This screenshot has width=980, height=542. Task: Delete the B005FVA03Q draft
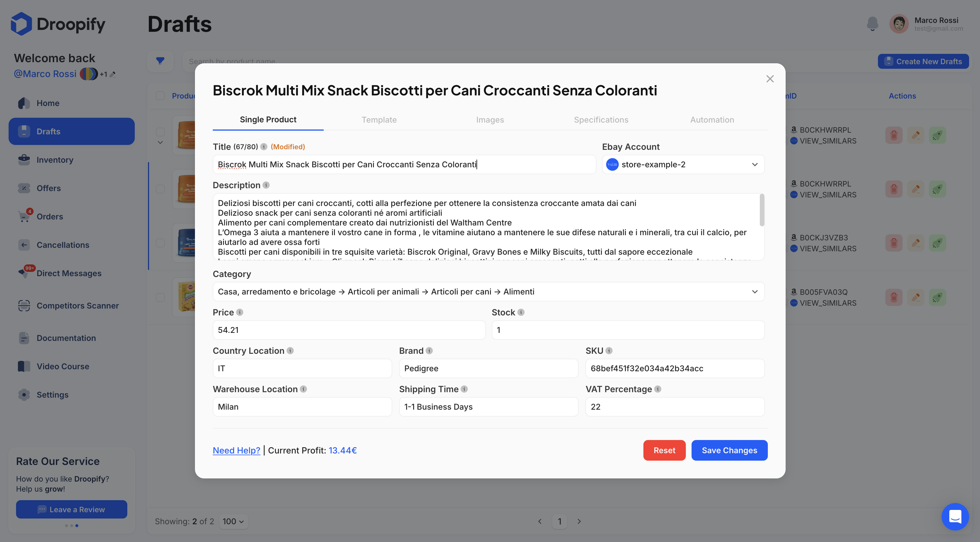pyautogui.click(x=894, y=297)
